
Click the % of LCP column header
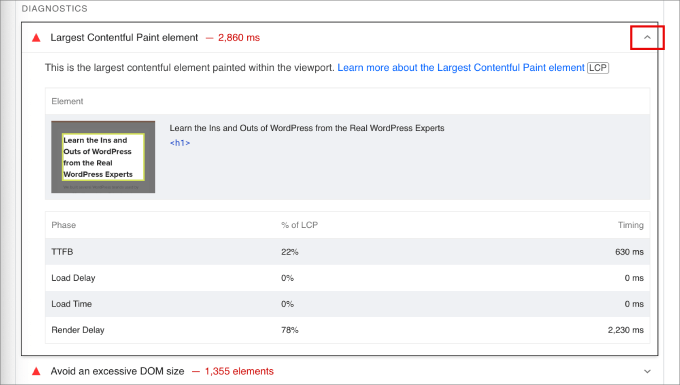pyautogui.click(x=299, y=225)
